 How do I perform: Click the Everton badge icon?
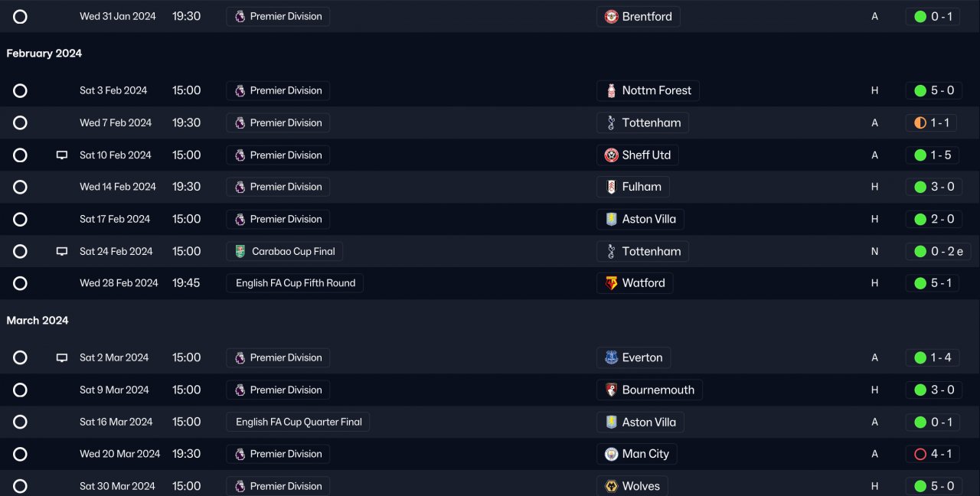[611, 357]
